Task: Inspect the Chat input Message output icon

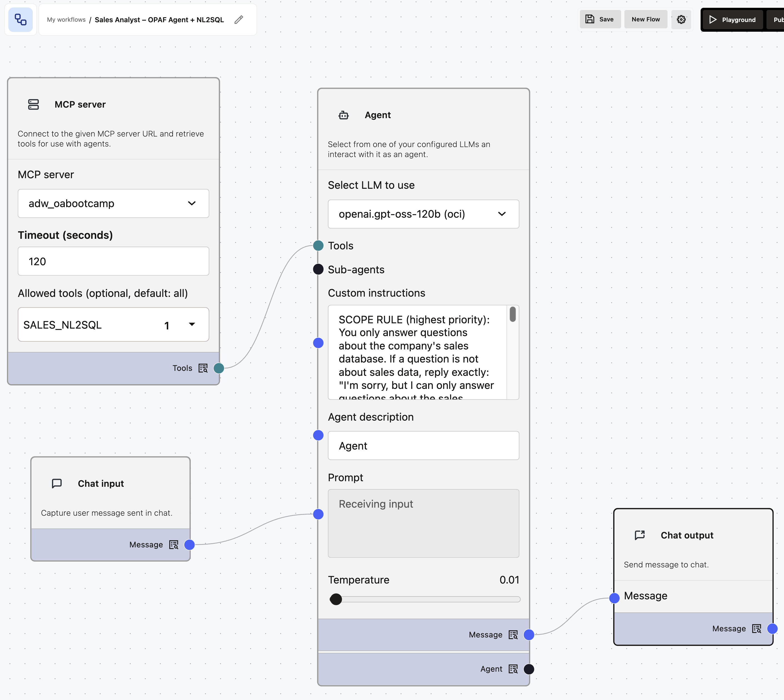Action: (173, 545)
